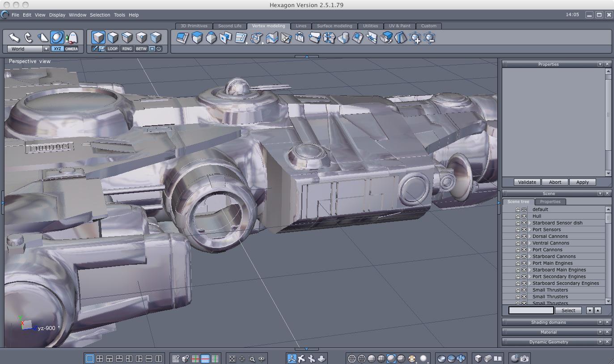Click the first Vertex modeling tool icon
The width and height of the screenshot is (614, 364).
coord(182,38)
